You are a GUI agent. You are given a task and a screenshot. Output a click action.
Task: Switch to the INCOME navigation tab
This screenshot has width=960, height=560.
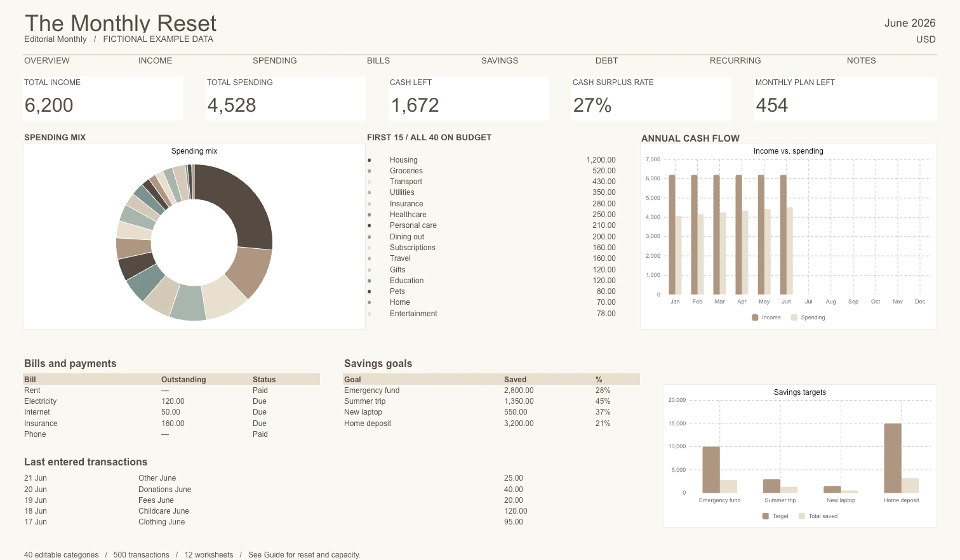(155, 61)
